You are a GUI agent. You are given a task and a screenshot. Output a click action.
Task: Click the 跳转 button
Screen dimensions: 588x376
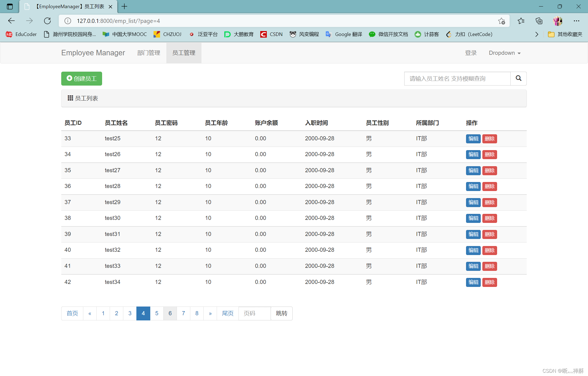(281, 313)
